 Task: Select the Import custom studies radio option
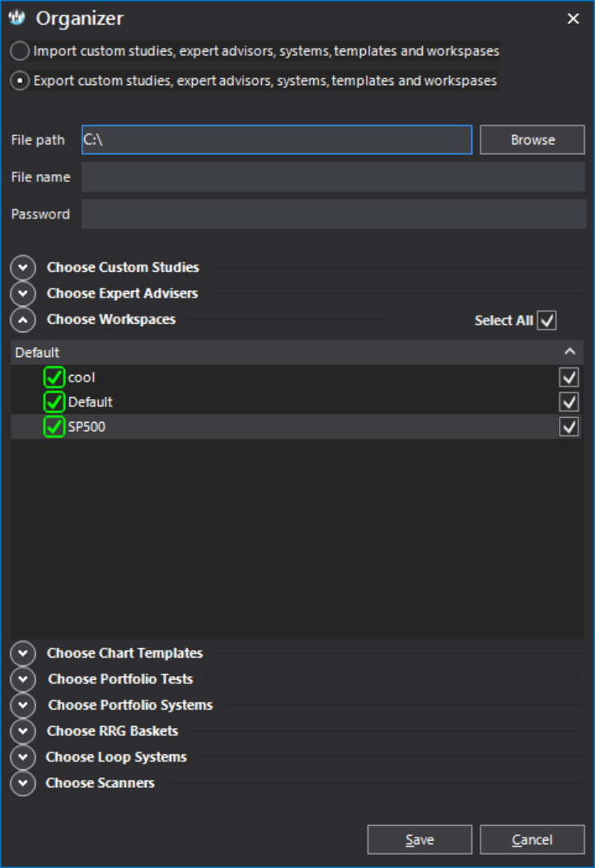coord(20,51)
